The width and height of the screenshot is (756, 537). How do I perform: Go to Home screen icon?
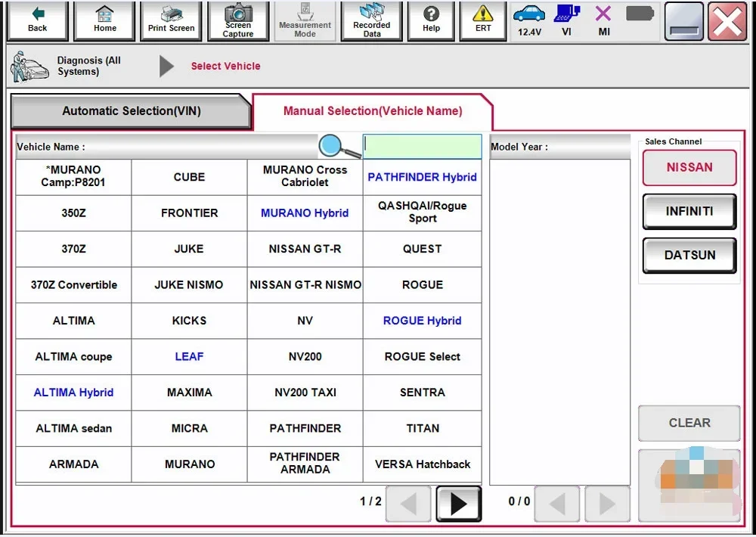pos(105,20)
